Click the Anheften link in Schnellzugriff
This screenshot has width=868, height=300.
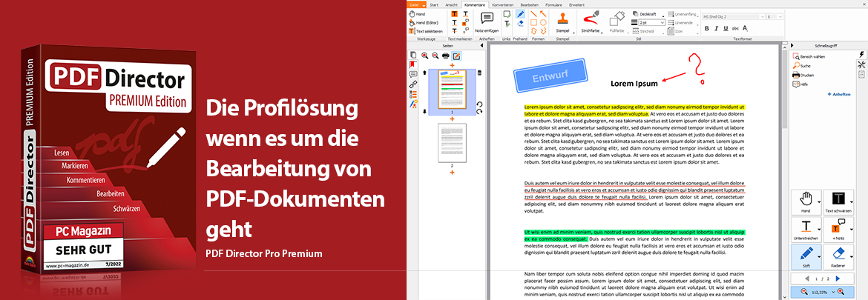838,95
